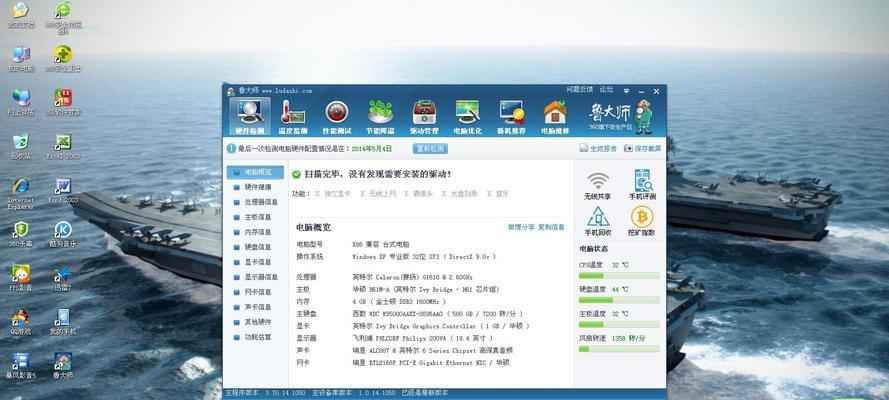Click the 手机回收 recycle icon
889x400 pixels.
tap(598, 221)
